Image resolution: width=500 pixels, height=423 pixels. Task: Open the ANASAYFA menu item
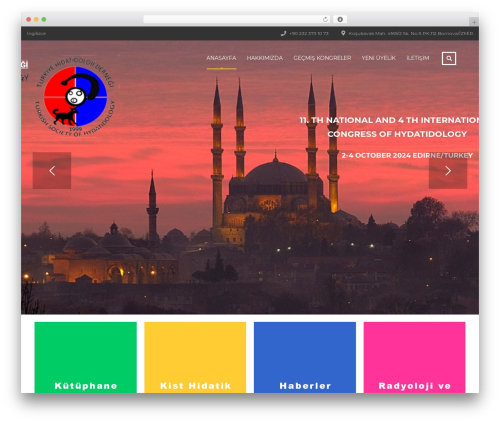coord(221,58)
